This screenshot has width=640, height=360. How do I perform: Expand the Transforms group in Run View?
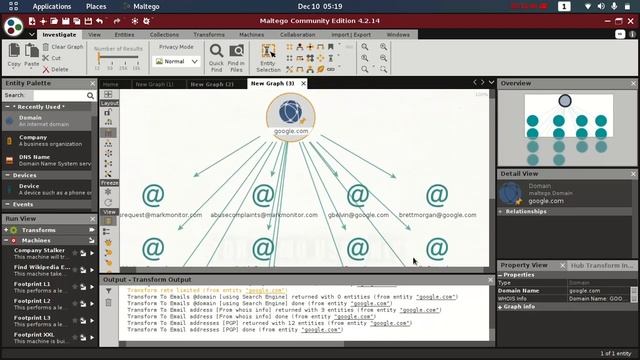click(6, 230)
